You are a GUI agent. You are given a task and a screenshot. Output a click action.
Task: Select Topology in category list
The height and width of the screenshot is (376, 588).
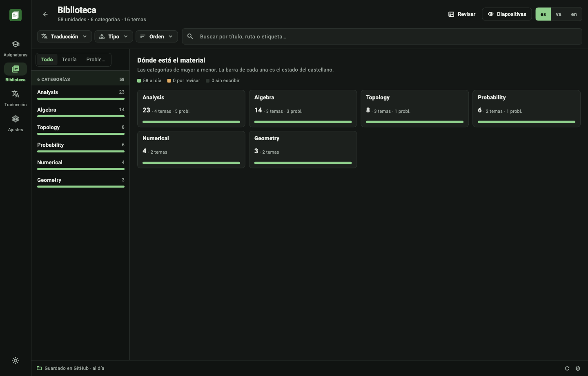tap(80, 129)
